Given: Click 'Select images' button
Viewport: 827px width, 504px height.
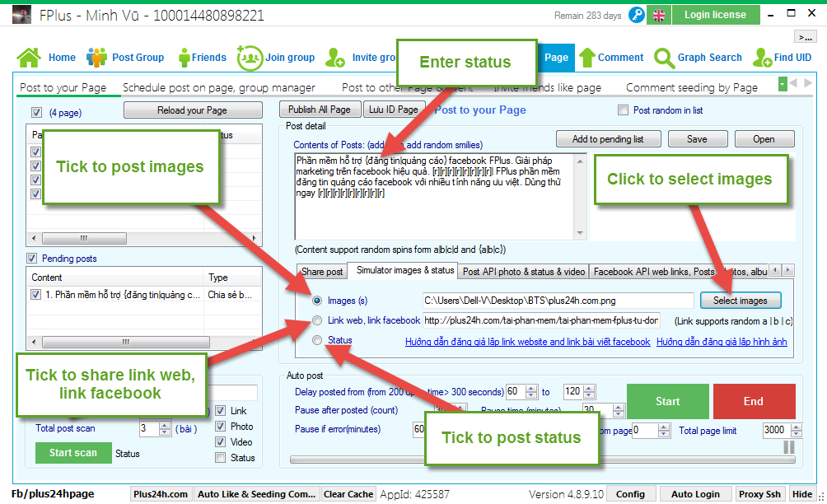Looking at the screenshot, I should pos(741,301).
